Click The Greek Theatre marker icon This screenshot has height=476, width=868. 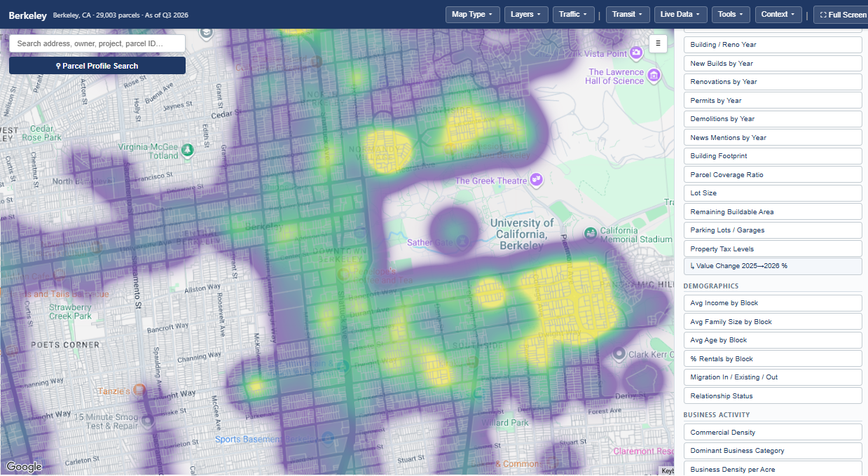click(x=537, y=180)
